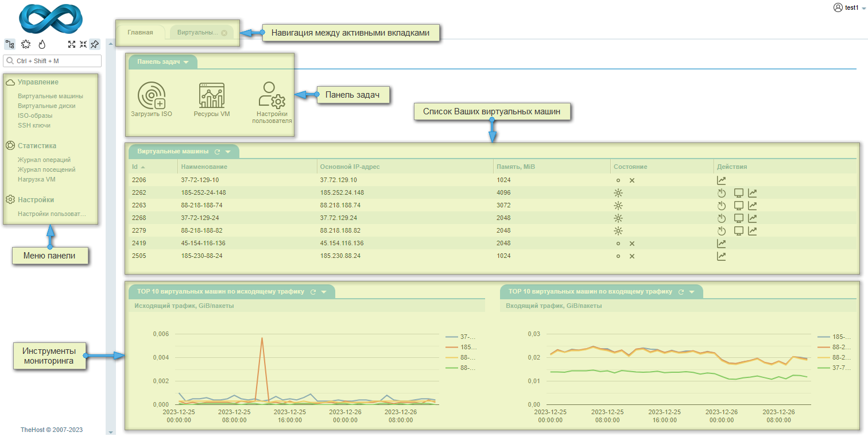Show favorites with the star icon
Screen dimensions: 868x436
pyautogui.click(x=26, y=44)
